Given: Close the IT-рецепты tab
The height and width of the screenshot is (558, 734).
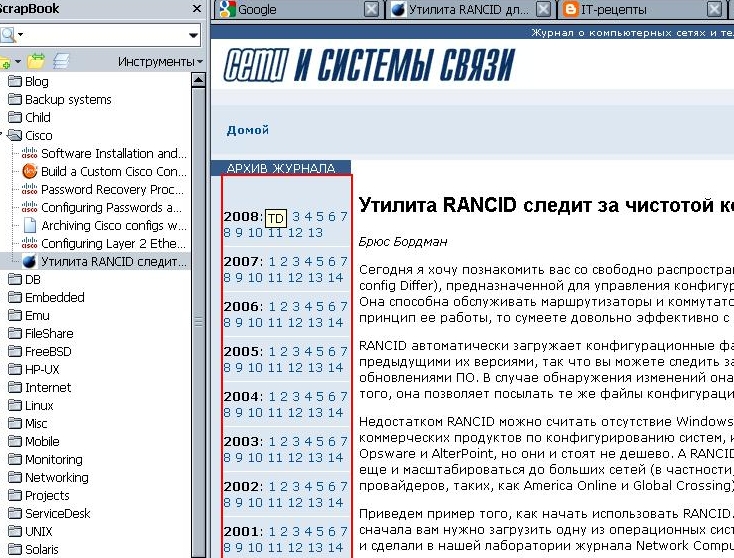Looking at the screenshot, I should 714,9.
